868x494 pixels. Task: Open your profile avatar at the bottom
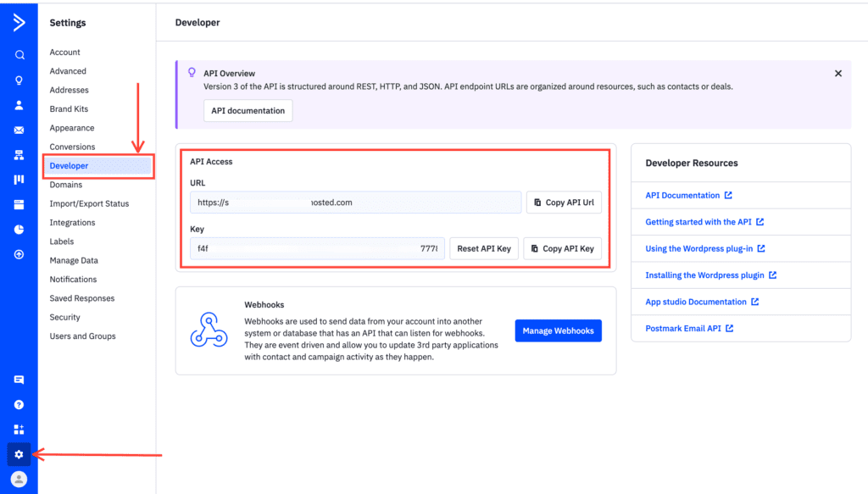(x=18, y=480)
